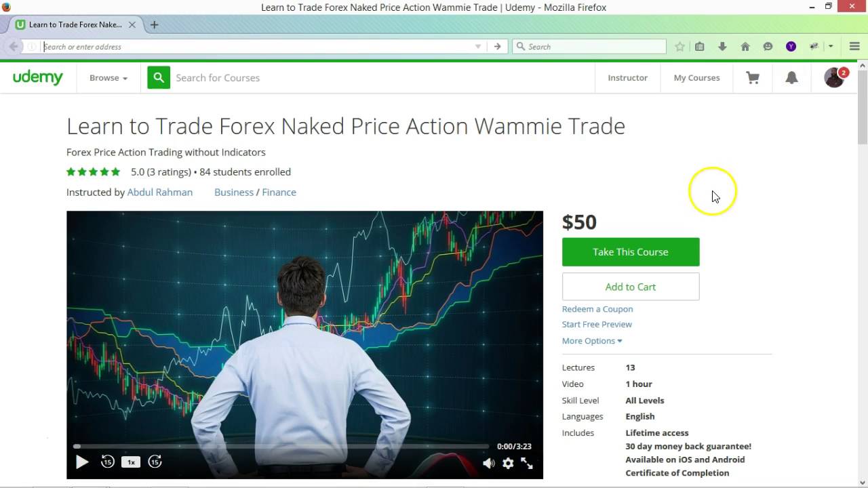Click Redeem a Coupon link

tap(597, 309)
